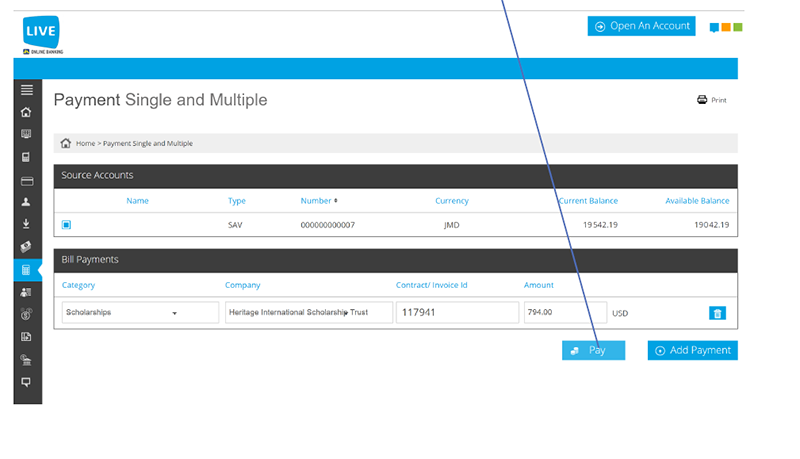Click the printer Print icon
The width and height of the screenshot is (800, 459).
pos(702,99)
